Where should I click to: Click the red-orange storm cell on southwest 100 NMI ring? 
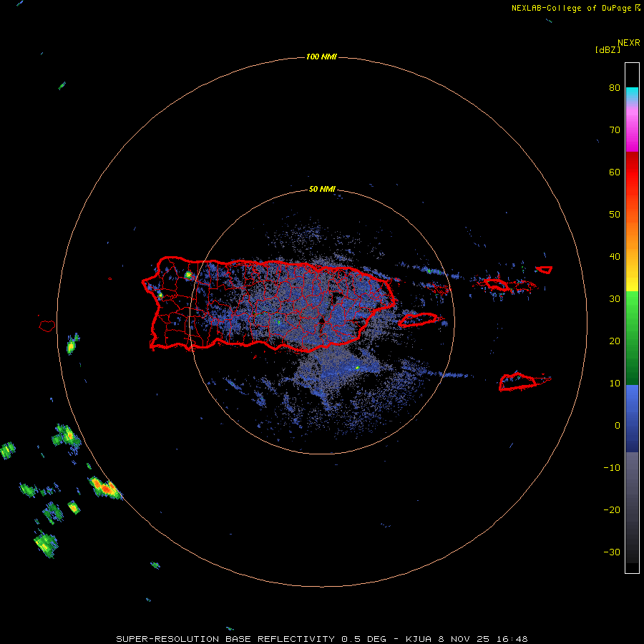106,488
